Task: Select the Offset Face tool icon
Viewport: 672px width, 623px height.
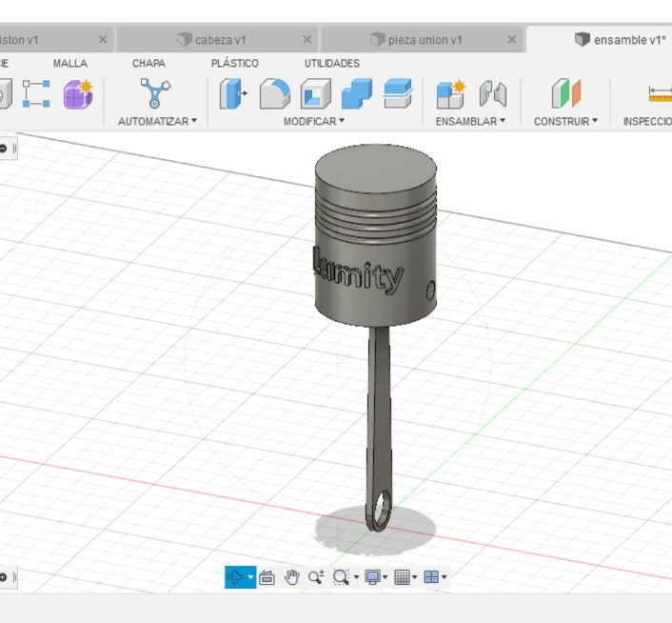Action: (398, 93)
